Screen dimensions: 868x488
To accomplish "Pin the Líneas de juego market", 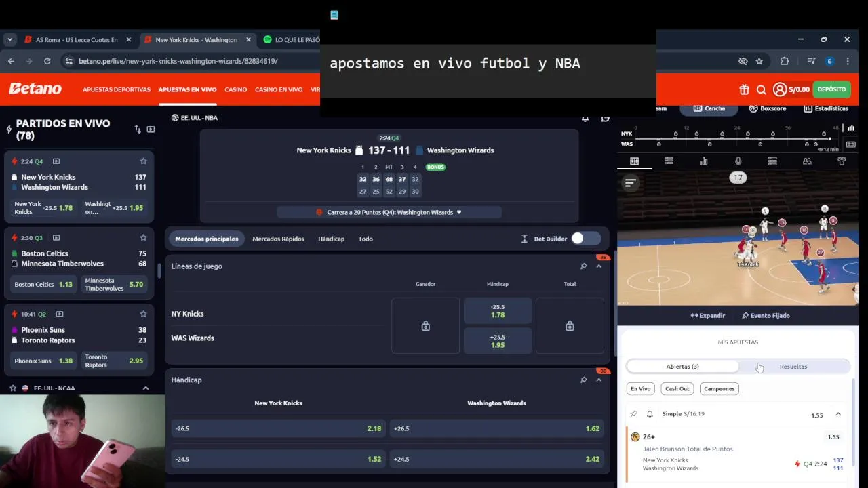I will 583,266.
